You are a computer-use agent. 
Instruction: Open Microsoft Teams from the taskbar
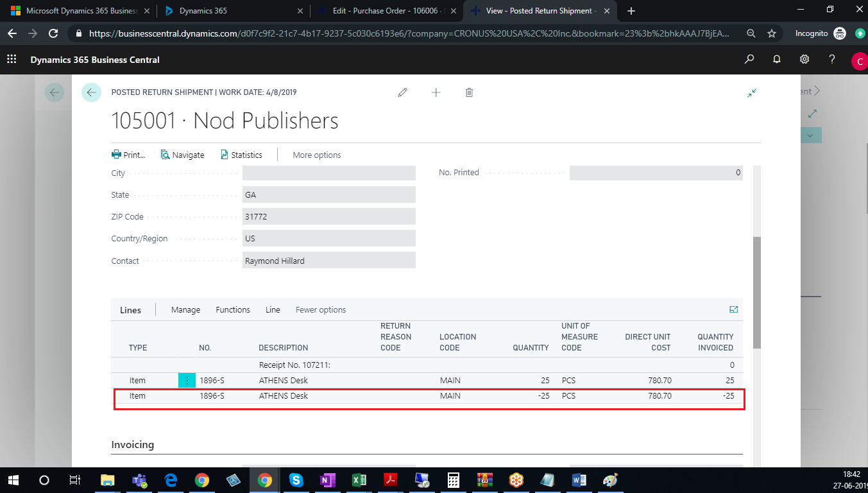click(139, 480)
